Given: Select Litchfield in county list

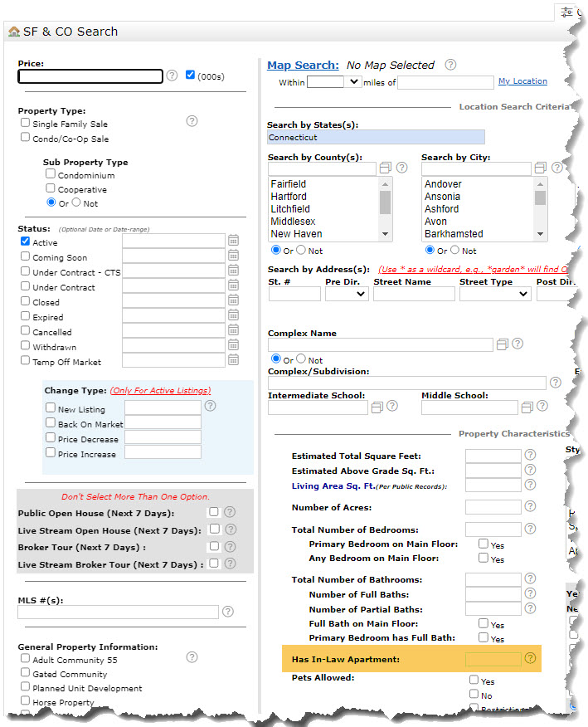Looking at the screenshot, I should pyautogui.click(x=324, y=209).
